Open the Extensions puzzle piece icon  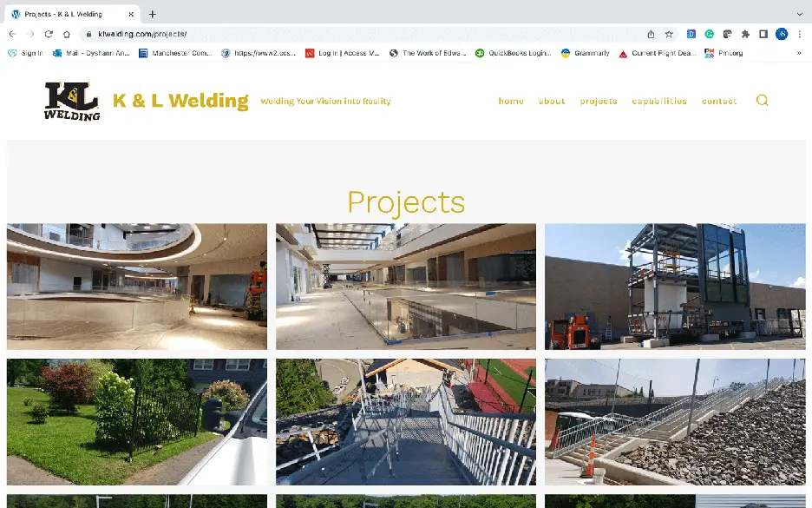(x=745, y=34)
